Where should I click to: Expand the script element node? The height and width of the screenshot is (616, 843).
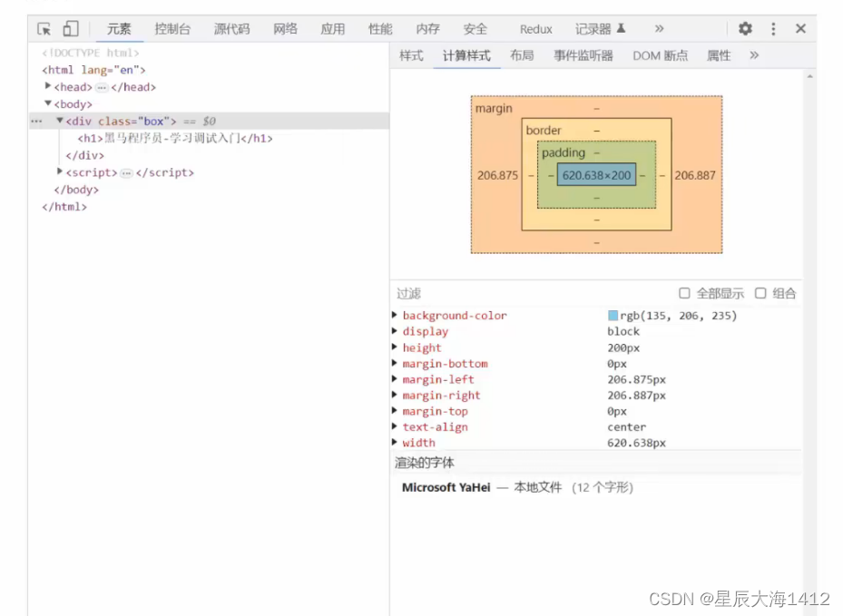[x=60, y=171]
